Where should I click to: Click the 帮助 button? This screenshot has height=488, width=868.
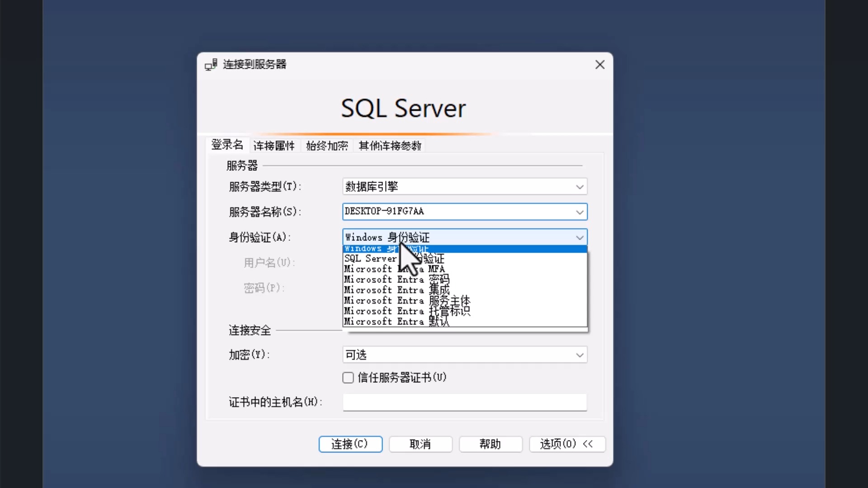[x=491, y=444]
